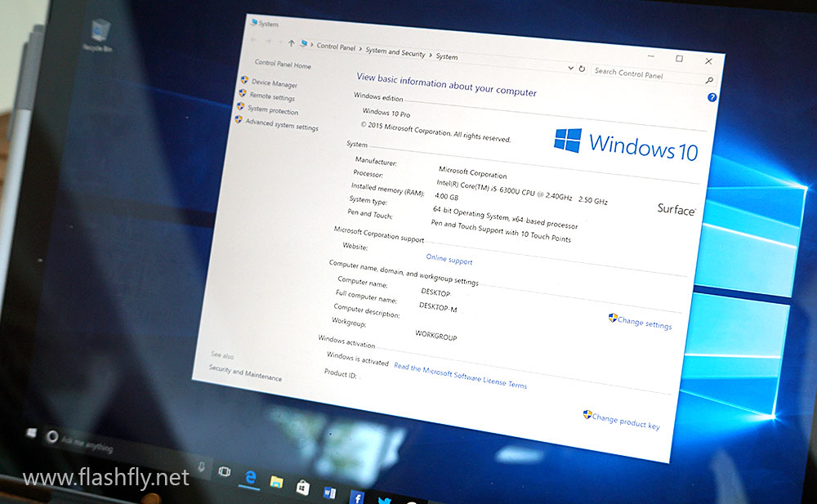
Task: Click the Cortana microphone icon
Action: pyautogui.click(x=200, y=468)
